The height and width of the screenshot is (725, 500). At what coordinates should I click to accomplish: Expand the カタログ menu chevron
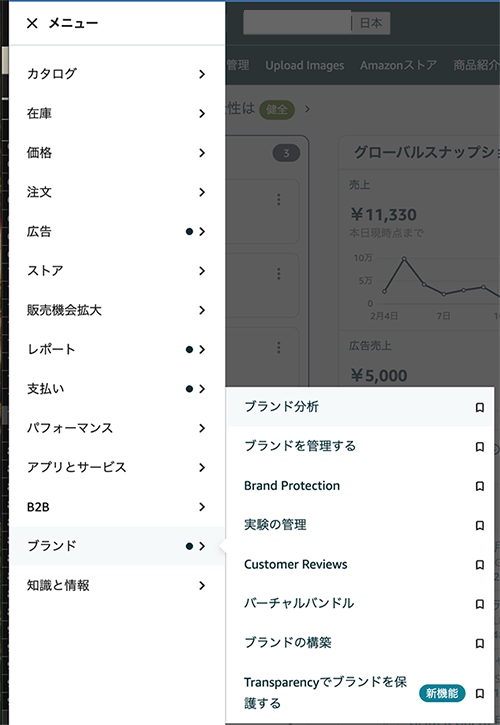click(202, 74)
